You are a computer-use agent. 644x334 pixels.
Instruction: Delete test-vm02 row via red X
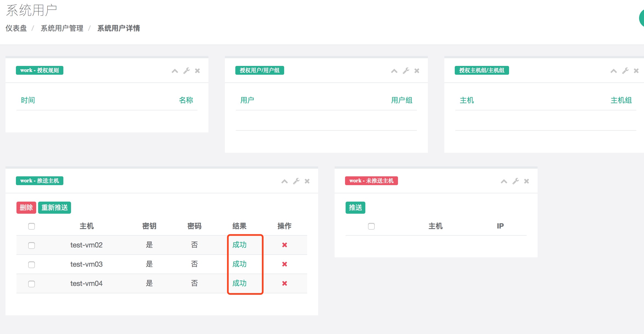pyautogui.click(x=284, y=245)
